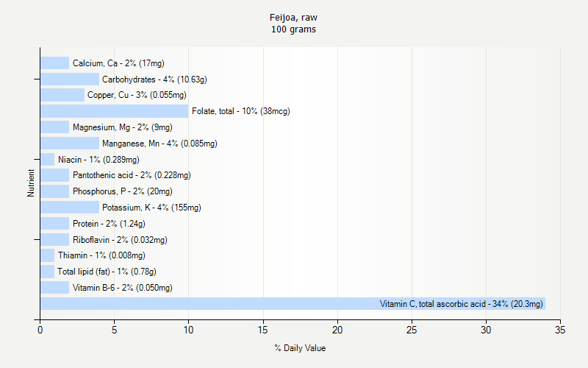
Task: Click the blue Vitamin B-6 bar
Action: (x=54, y=288)
